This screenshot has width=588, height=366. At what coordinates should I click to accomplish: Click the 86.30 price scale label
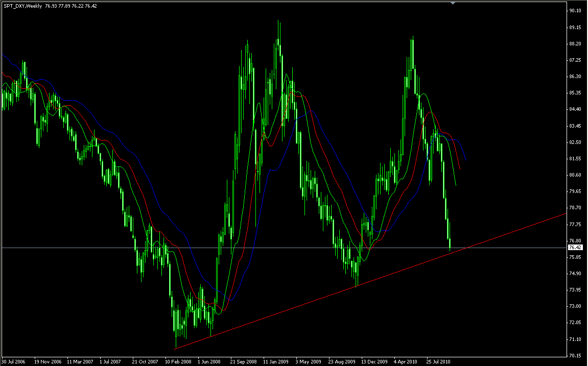575,77
